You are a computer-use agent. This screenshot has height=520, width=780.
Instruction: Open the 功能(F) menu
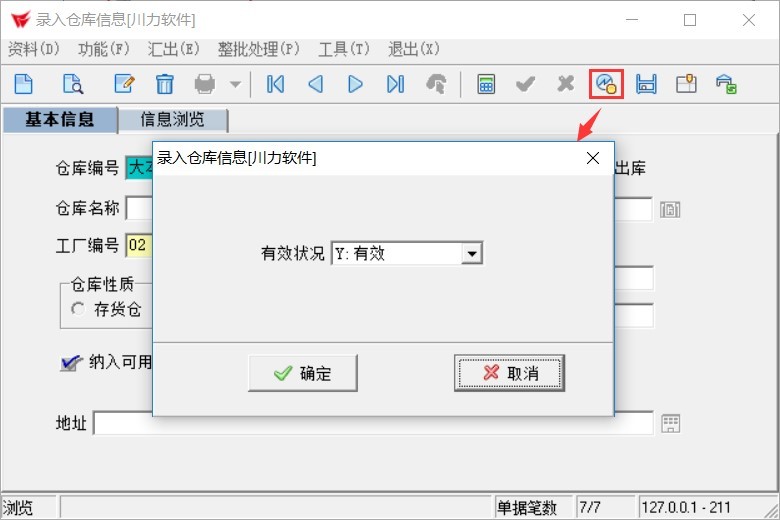(104, 49)
